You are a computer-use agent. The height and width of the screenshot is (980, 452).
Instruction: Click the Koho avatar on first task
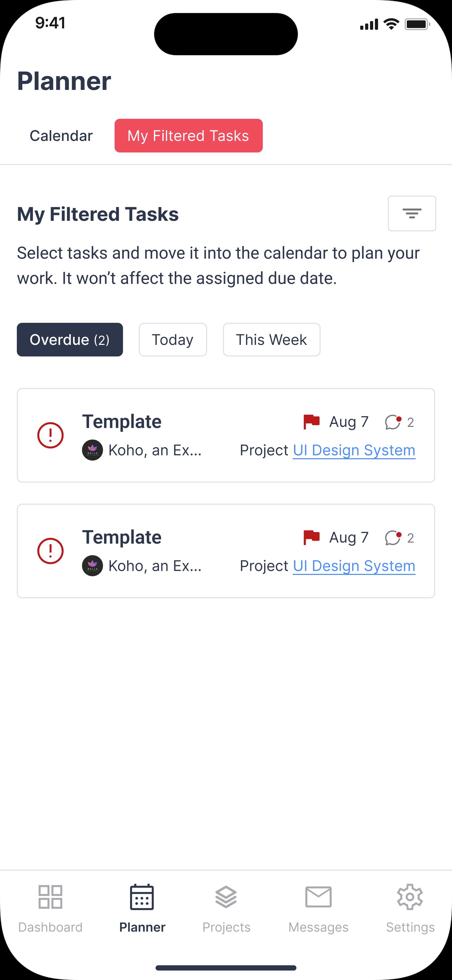[x=93, y=450]
